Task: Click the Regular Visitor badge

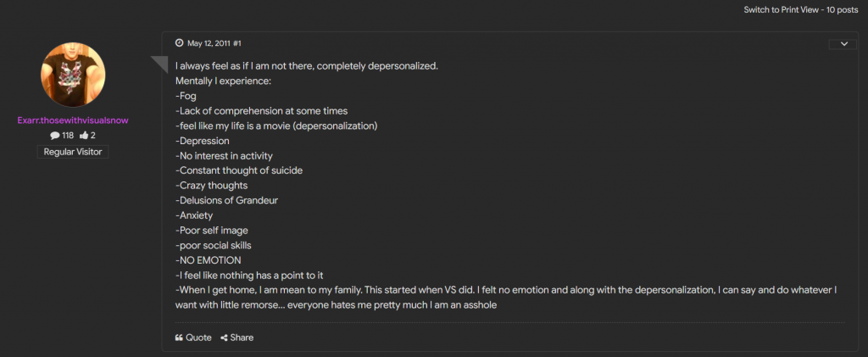Action: [72, 152]
